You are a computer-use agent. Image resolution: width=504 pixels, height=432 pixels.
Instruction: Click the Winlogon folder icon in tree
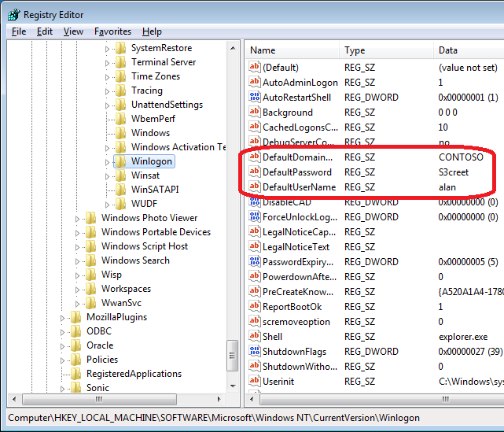coord(120,161)
